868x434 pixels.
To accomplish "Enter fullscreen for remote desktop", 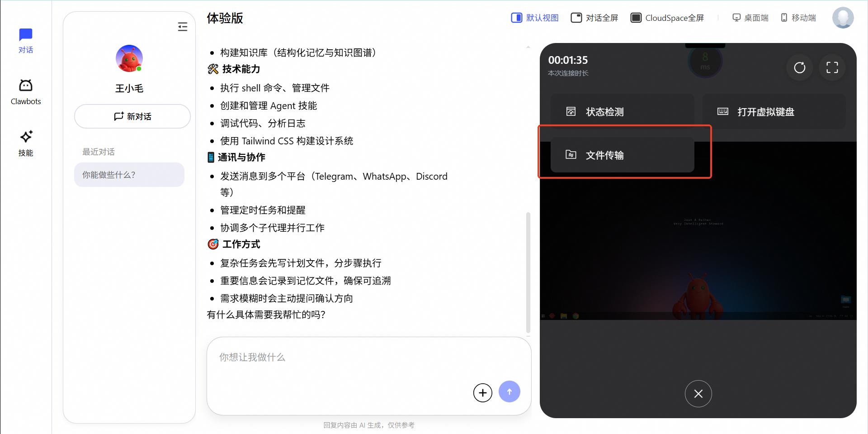I will 832,67.
